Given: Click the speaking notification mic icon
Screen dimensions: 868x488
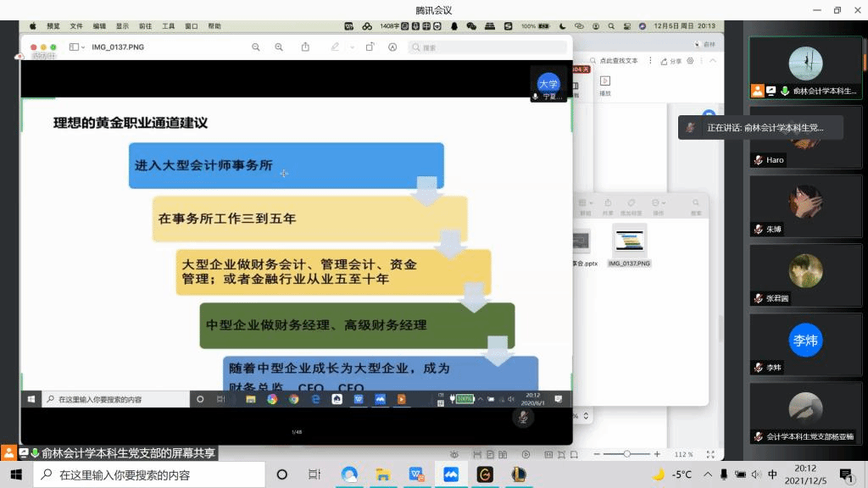Looking at the screenshot, I should [x=692, y=128].
